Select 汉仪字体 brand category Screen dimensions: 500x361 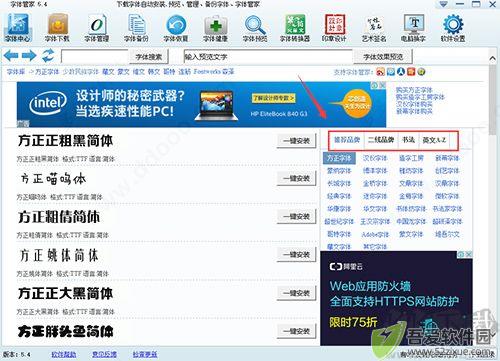click(x=375, y=158)
